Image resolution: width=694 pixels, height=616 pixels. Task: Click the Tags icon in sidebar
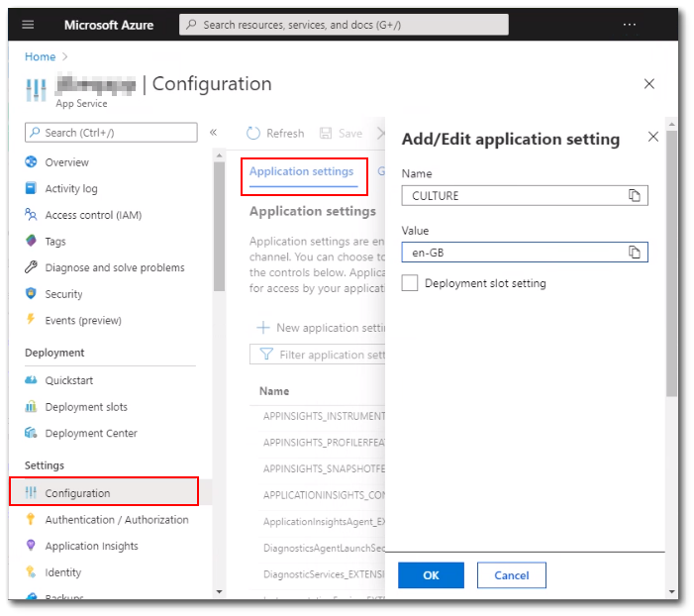pos(31,241)
